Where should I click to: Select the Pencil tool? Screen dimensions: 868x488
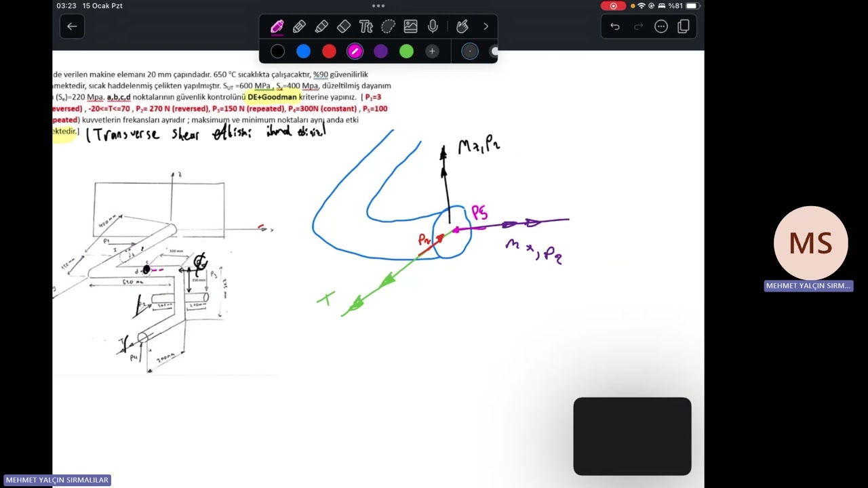(x=299, y=26)
